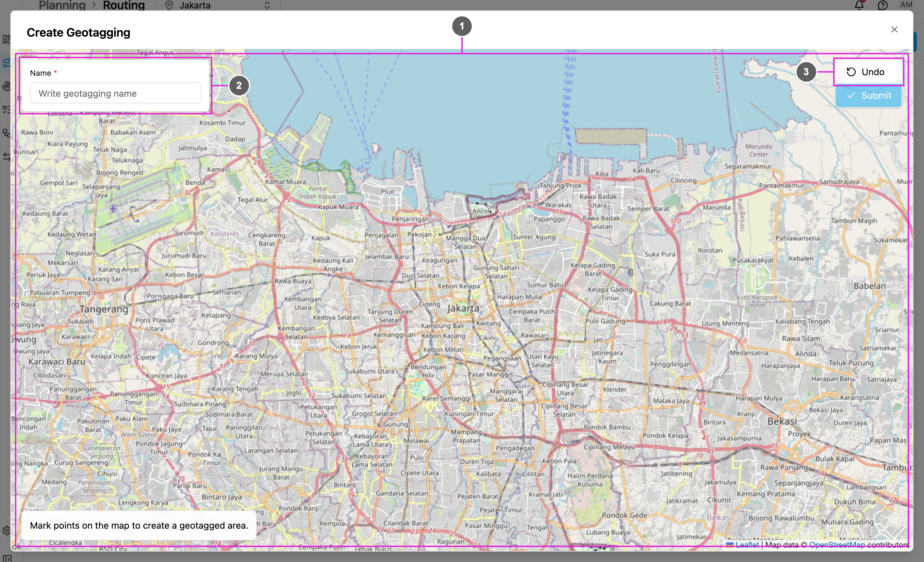Open the Jakarta location dropdown

(x=218, y=5)
